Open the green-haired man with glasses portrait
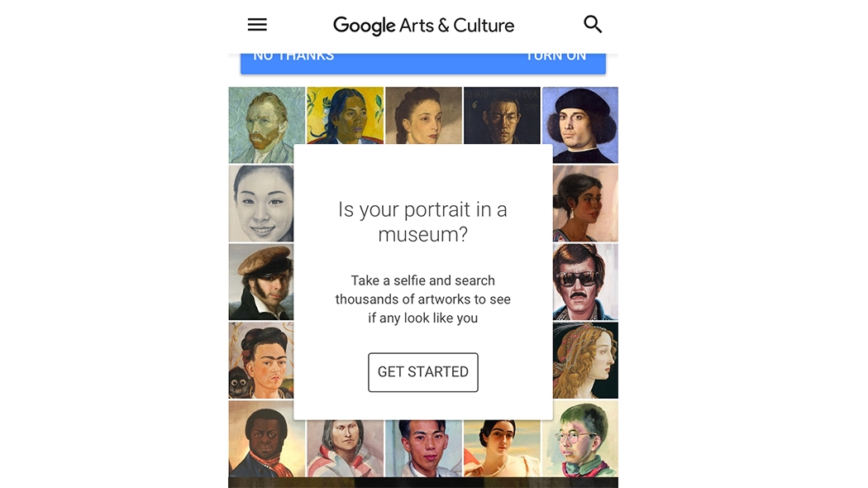868x488 pixels. coord(579,438)
